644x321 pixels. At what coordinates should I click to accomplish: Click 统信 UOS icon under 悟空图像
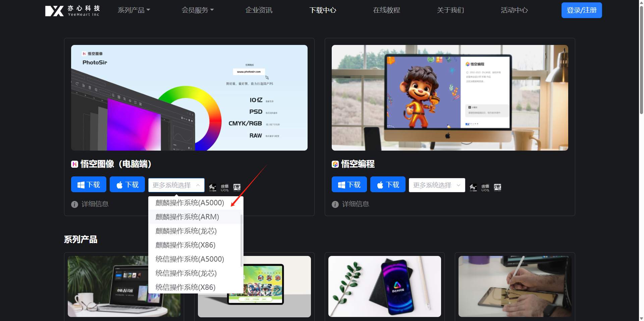pos(225,188)
